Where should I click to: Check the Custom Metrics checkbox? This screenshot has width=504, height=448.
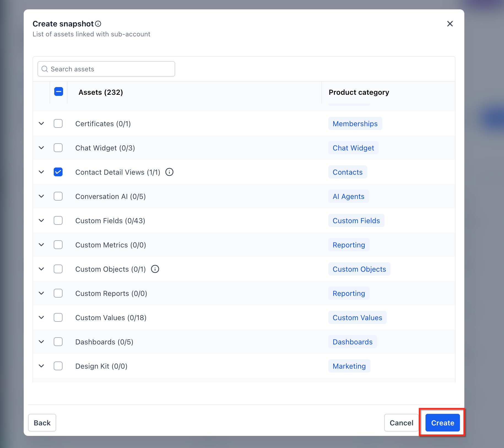coord(58,245)
